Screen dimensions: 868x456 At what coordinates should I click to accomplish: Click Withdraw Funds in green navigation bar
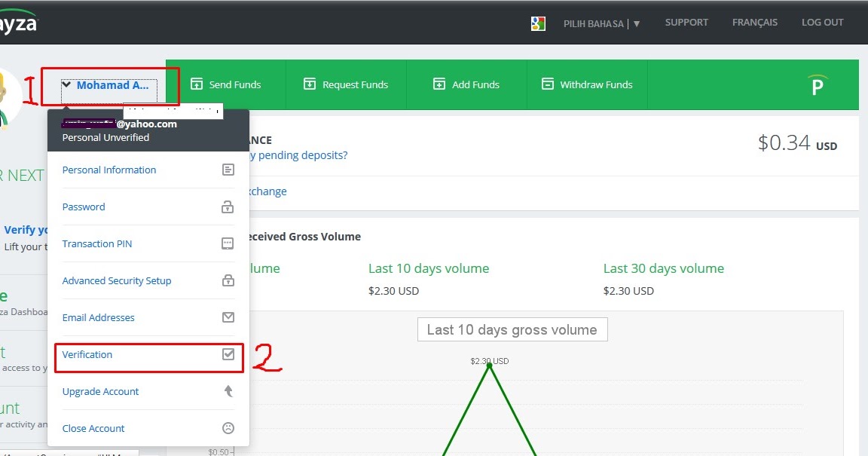pyautogui.click(x=588, y=84)
